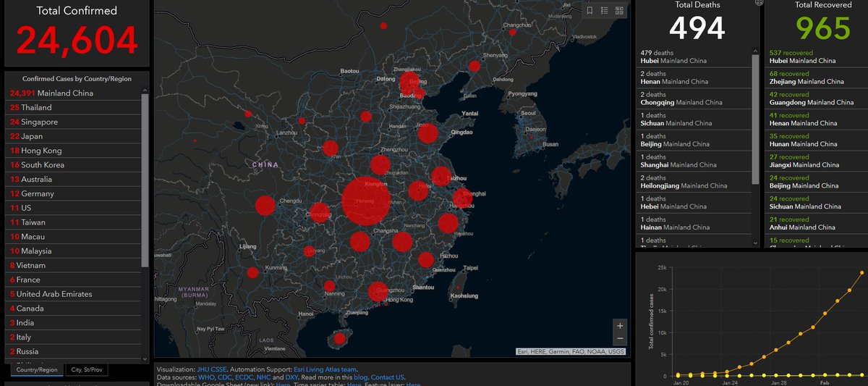Screen dimensions: 868x386
Task: Select the '22 Japan' row
Action: (73, 136)
